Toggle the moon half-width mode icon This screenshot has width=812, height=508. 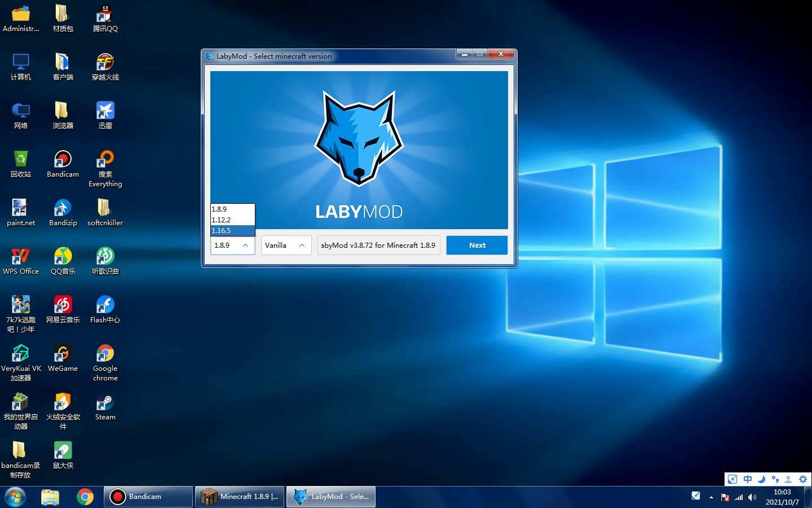761,479
